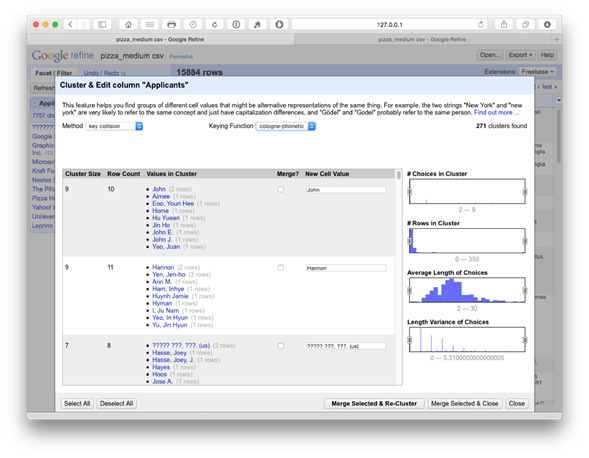Check merge box for John cluster
Image resolution: width=589 pixels, height=458 pixels.
(x=281, y=189)
